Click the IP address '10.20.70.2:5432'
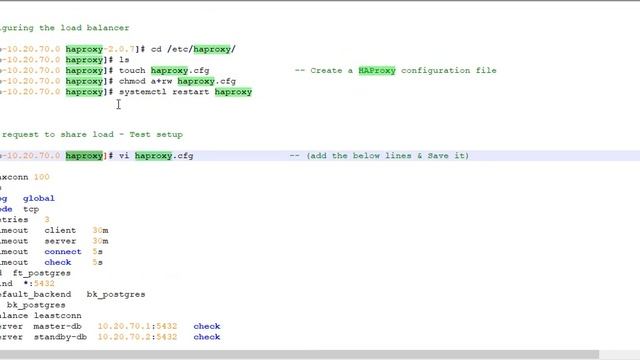Image resolution: width=640 pixels, height=360 pixels. 137,337
